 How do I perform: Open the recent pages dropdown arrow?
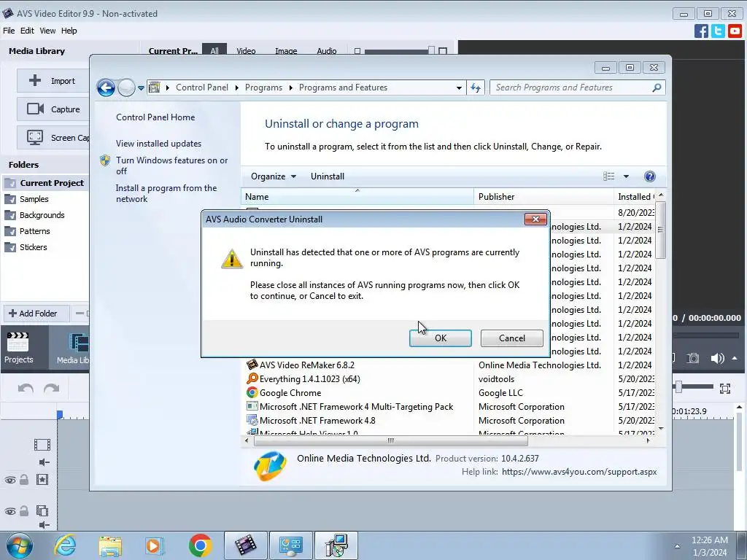tap(141, 88)
